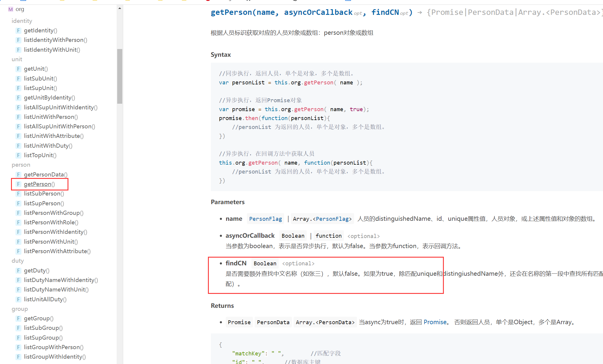This screenshot has height=364, width=603.
Task: Click the F icon next to getUnit()
Action: coord(18,69)
